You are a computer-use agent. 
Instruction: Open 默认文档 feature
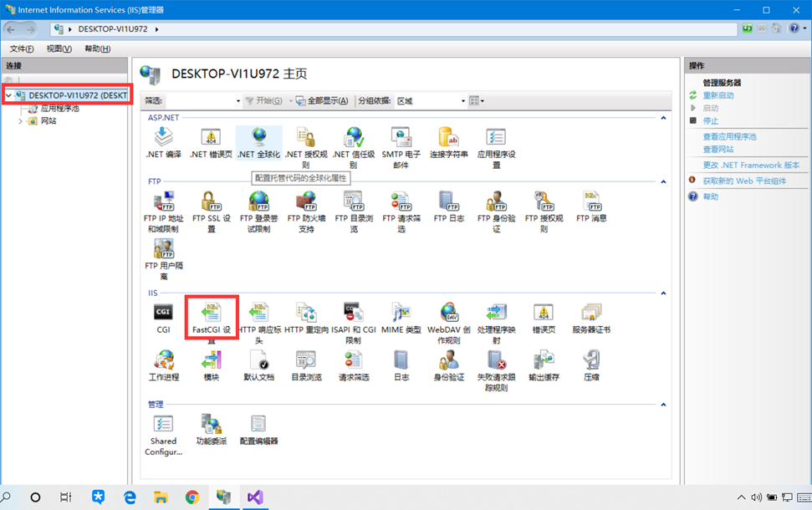coord(259,365)
